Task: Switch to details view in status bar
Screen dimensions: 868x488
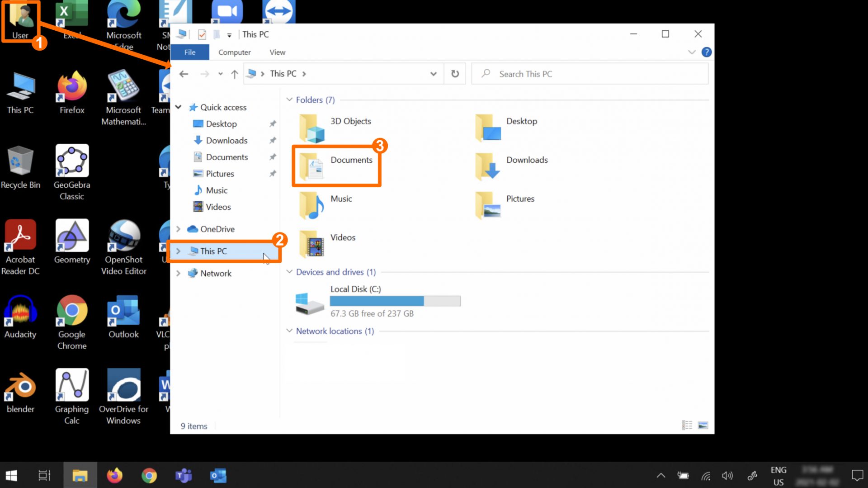Action: pos(687,425)
